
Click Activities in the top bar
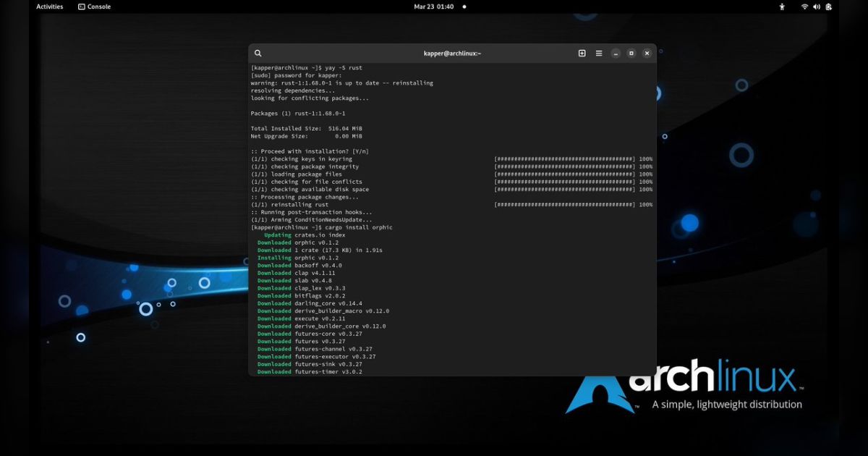point(49,7)
